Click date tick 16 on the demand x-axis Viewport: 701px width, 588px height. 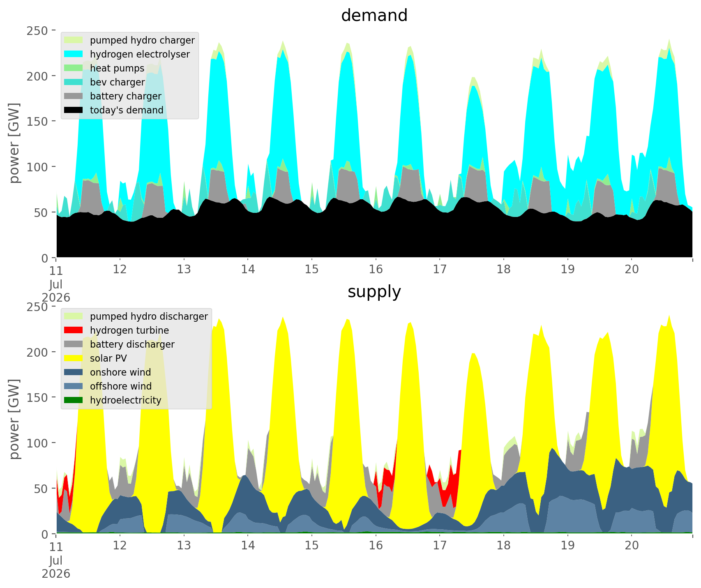[376, 270]
